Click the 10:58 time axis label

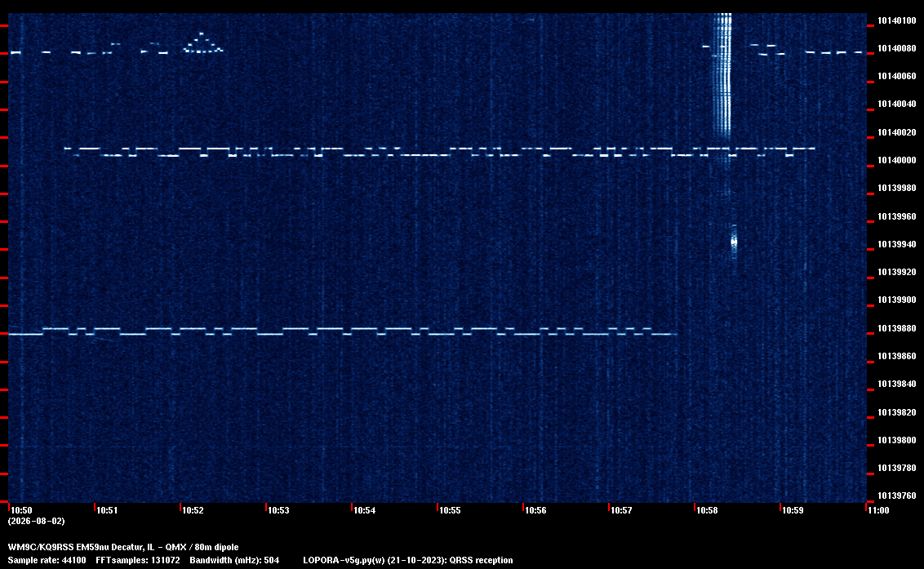(x=707, y=510)
